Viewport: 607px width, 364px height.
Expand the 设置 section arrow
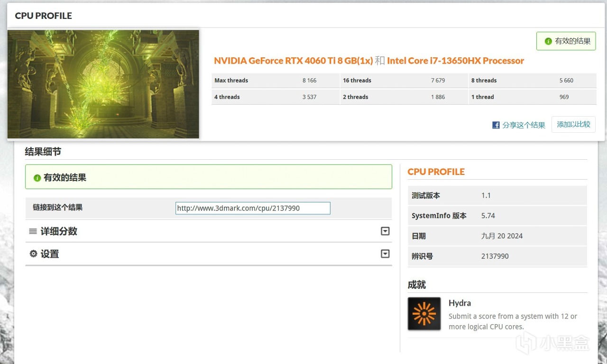click(385, 254)
